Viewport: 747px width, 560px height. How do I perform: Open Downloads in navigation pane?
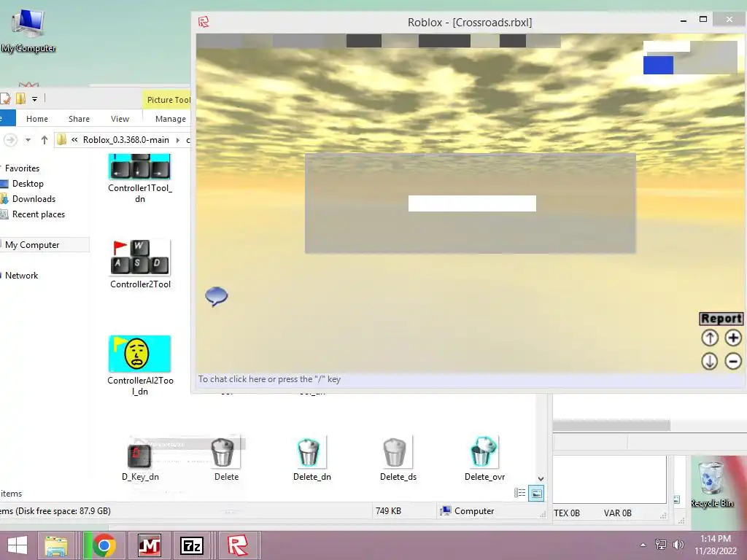[34, 199]
